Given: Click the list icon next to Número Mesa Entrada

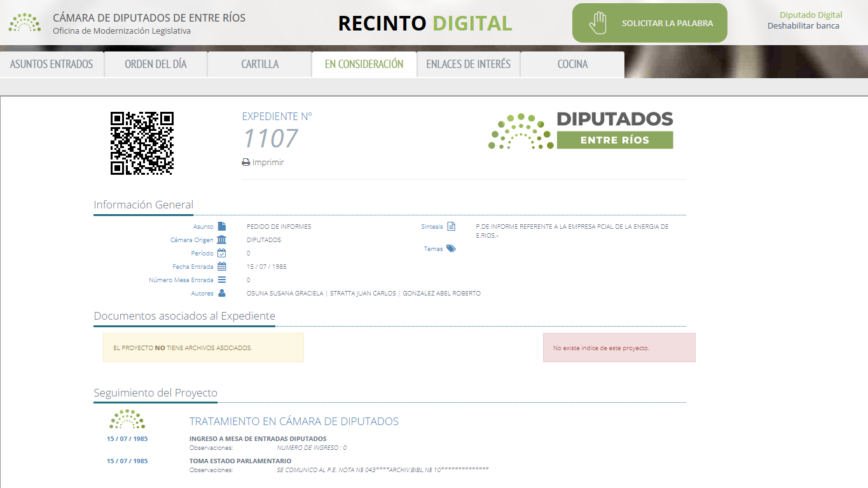Looking at the screenshot, I should coord(221,280).
